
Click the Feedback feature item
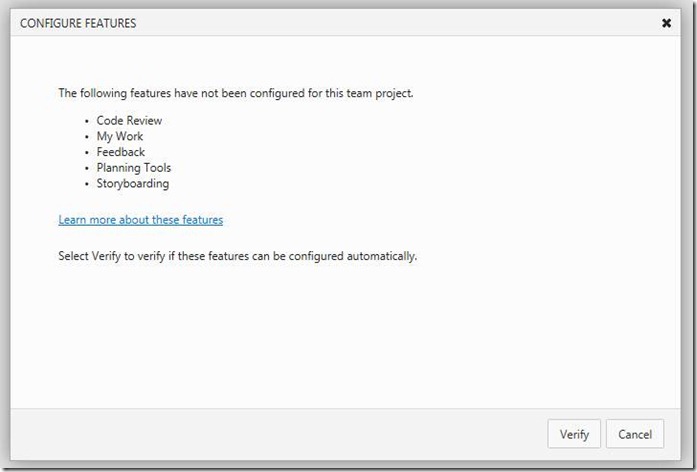click(x=121, y=152)
